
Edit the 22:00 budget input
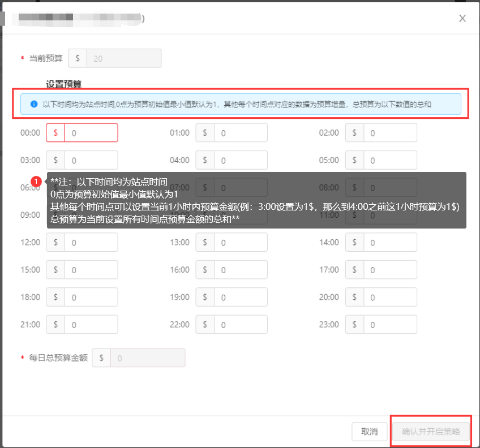241,324
